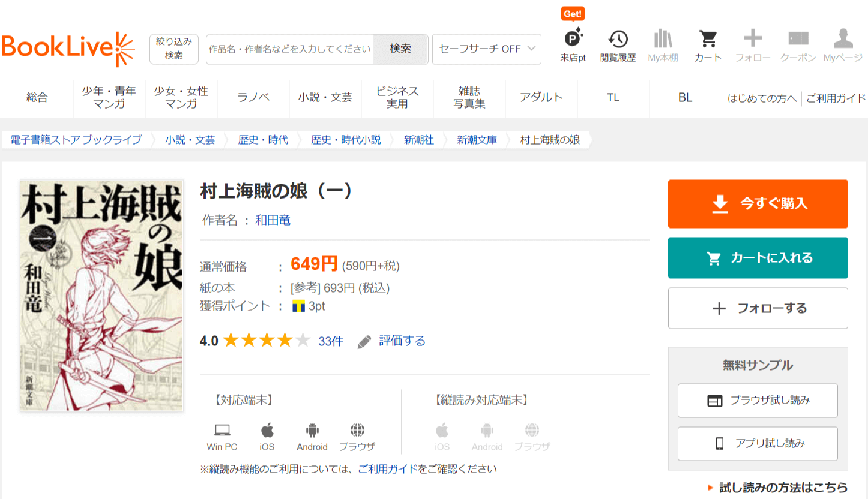Image resolution: width=868 pixels, height=499 pixels.
Task: Open the カート shopping cart icon
Action: [x=708, y=40]
